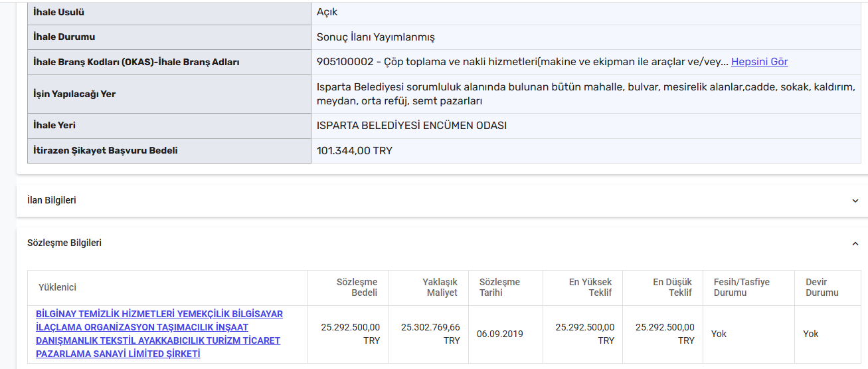Click the Devir Durumu column header
The width and height of the screenshot is (868, 369).
click(822, 287)
